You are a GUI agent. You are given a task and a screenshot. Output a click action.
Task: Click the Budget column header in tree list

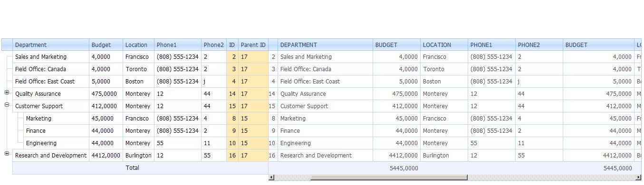click(x=106, y=45)
